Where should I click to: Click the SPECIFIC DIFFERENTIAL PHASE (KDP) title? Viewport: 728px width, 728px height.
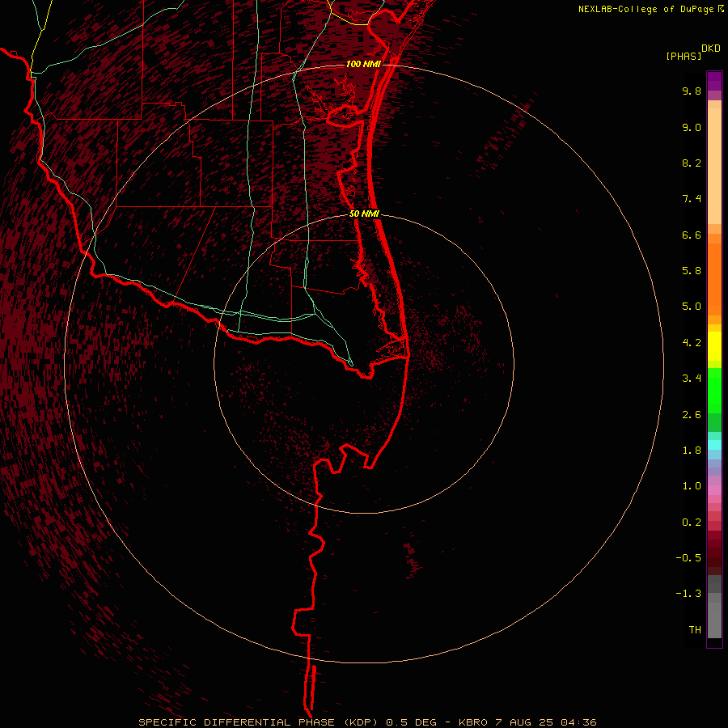260,722
